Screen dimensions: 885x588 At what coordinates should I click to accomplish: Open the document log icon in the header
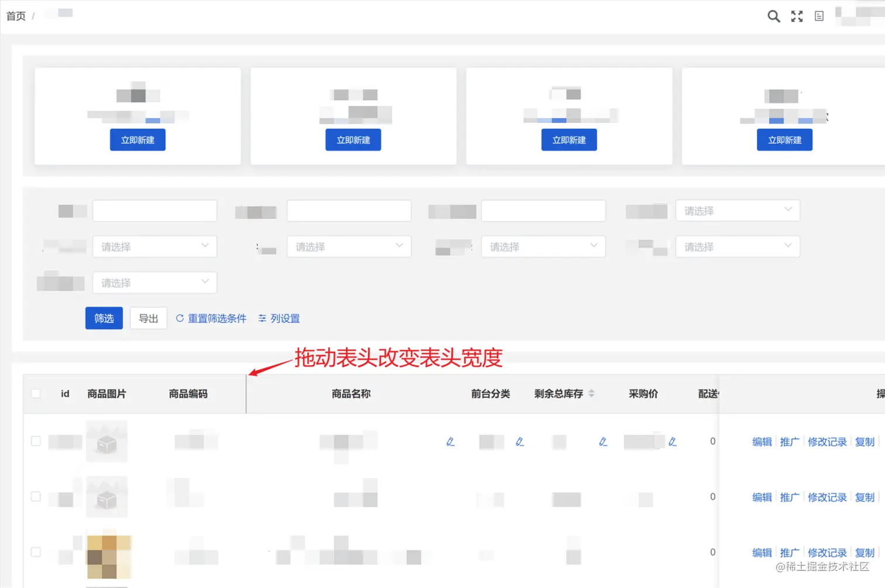click(x=818, y=16)
